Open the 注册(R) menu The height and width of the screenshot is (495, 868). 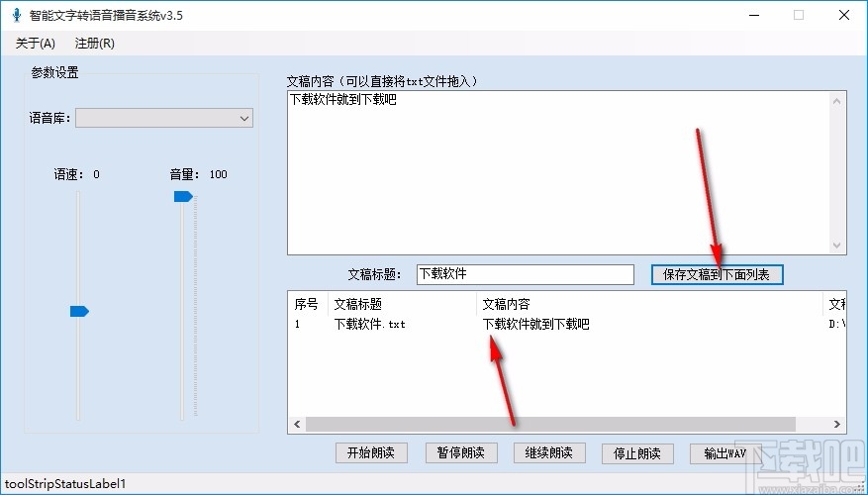click(x=95, y=44)
